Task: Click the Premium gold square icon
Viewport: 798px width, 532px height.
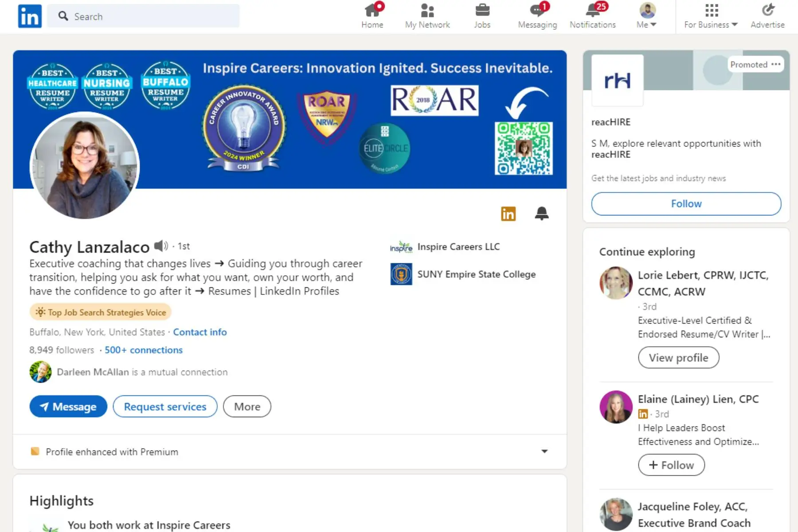Action: [35, 451]
